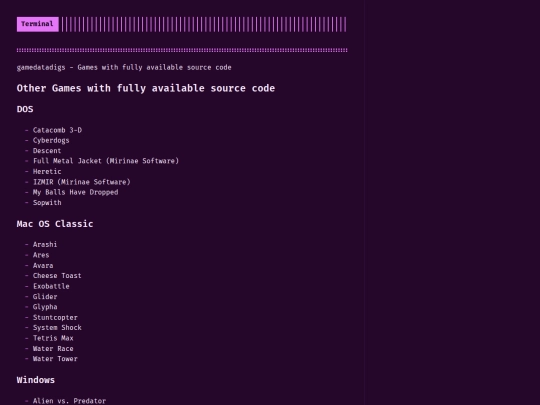Open the Catacomb 3-D entry
The height and width of the screenshot is (405, 540).
click(57, 130)
